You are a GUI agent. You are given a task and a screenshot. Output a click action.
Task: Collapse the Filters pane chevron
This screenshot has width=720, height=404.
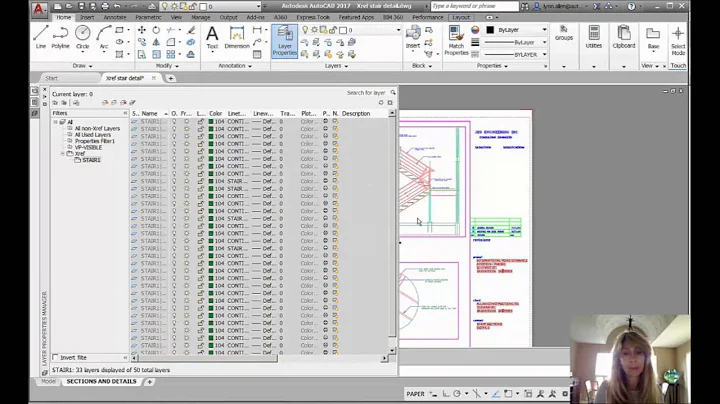tap(125, 113)
